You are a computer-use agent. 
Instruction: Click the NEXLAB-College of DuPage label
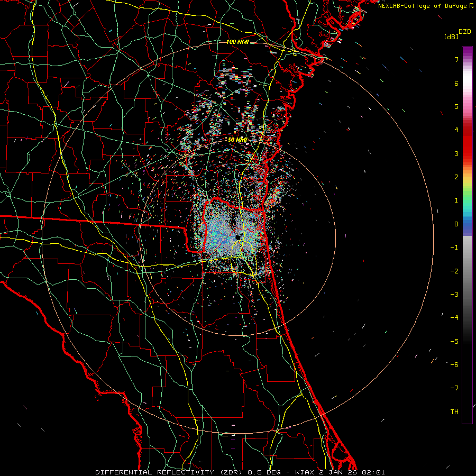pos(423,6)
